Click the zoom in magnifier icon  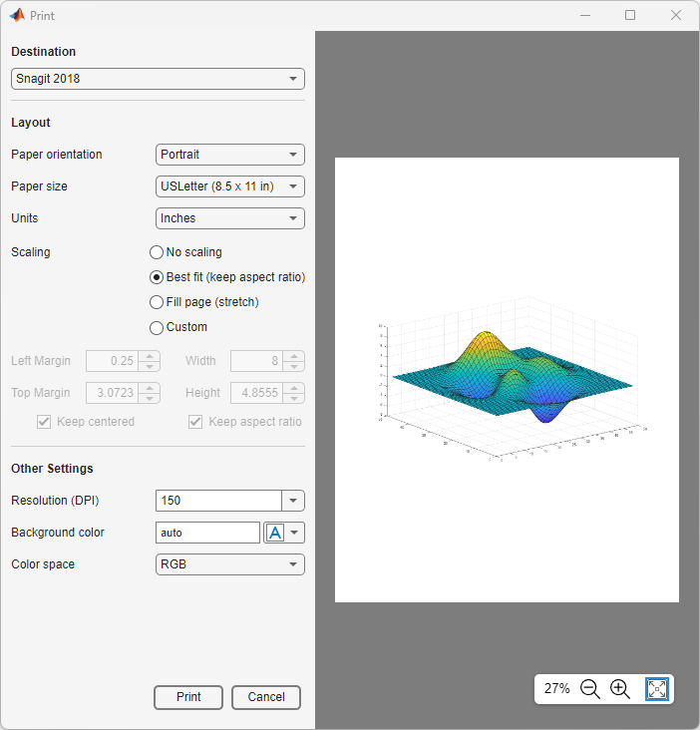(x=620, y=689)
